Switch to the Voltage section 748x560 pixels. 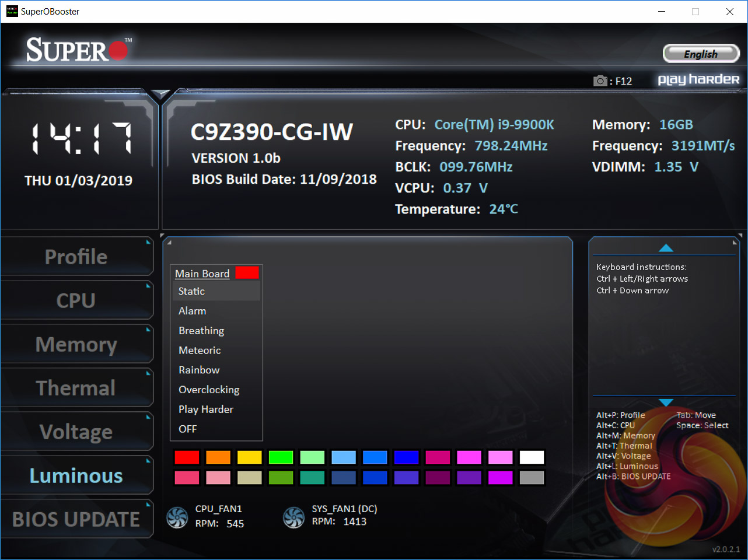click(76, 432)
